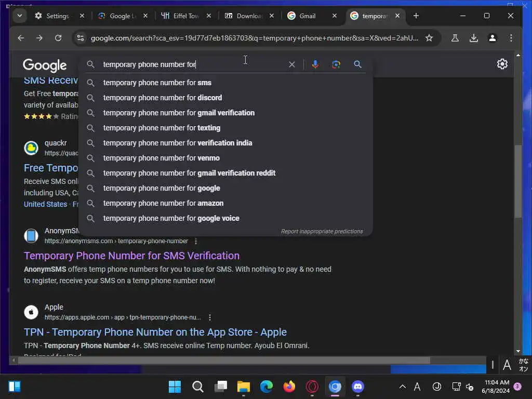Submit search with magnifier button

pos(357,64)
